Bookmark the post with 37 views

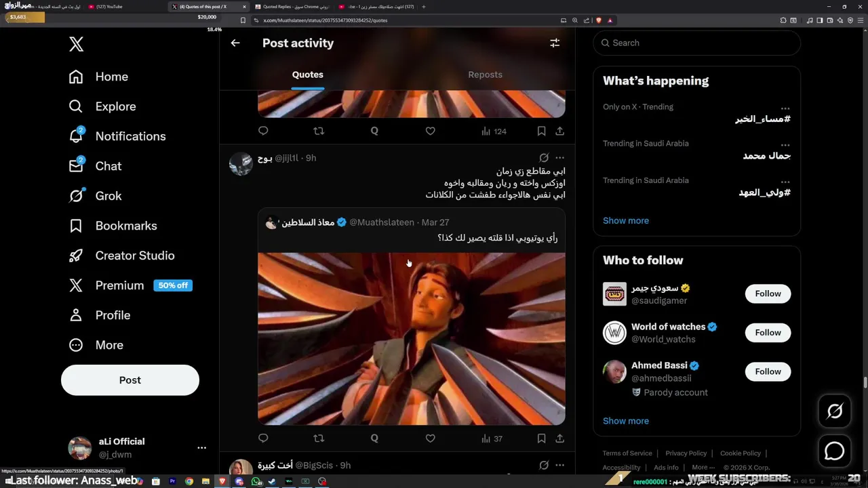click(541, 439)
